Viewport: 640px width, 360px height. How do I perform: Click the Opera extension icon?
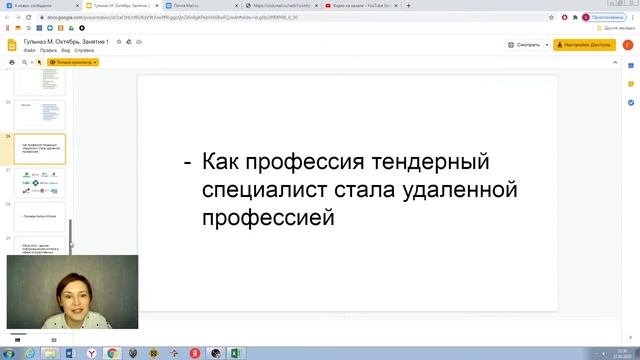[x=564, y=17]
